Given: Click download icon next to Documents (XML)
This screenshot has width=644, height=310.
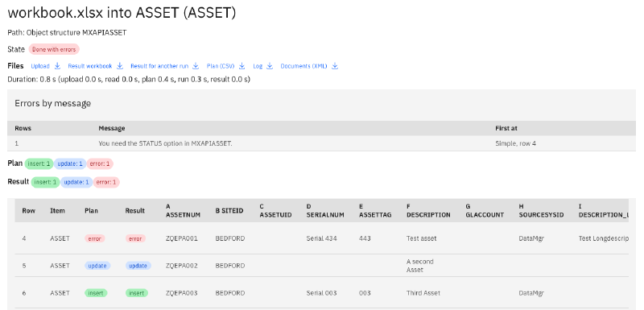Looking at the screenshot, I should [335, 66].
